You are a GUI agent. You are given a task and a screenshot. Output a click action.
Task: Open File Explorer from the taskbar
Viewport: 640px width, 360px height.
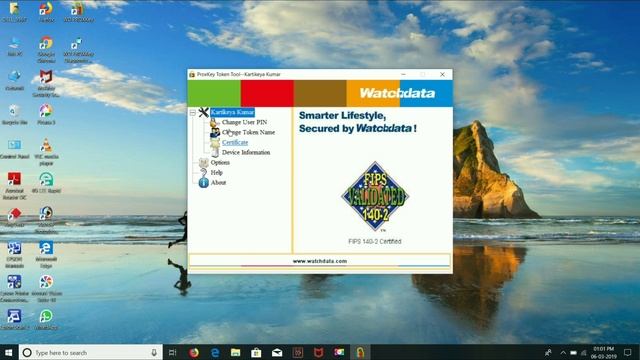click(x=236, y=352)
